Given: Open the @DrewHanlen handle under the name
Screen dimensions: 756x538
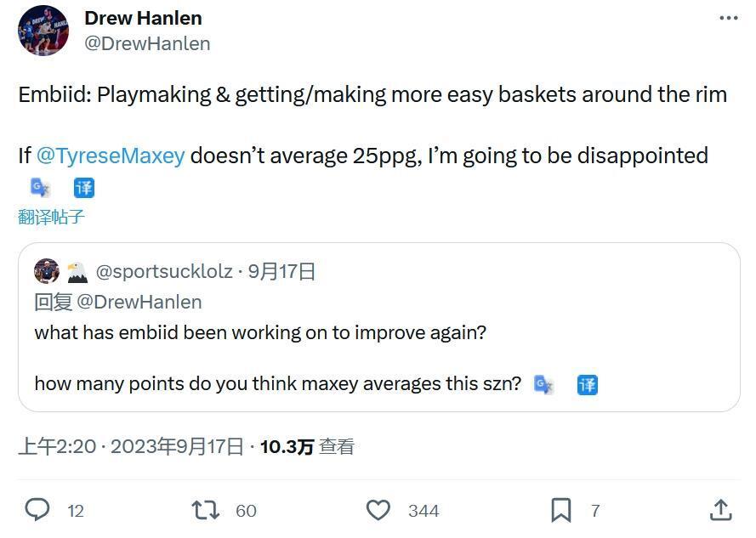Looking at the screenshot, I should coord(147,43).
